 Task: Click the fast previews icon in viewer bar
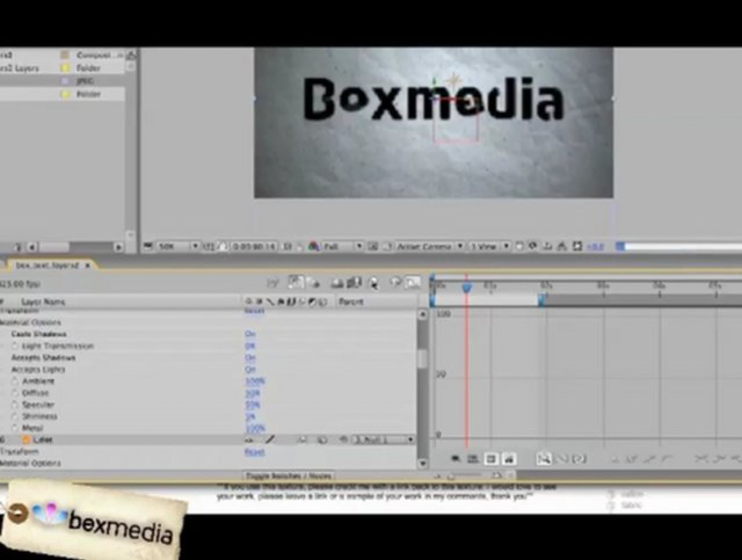(532, 246)
